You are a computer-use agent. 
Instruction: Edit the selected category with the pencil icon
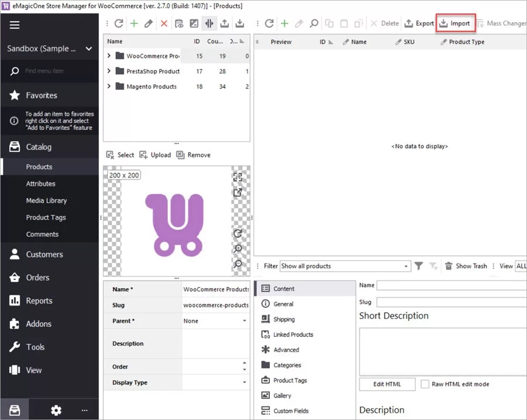pyautogui.click(x=148, y=23)
